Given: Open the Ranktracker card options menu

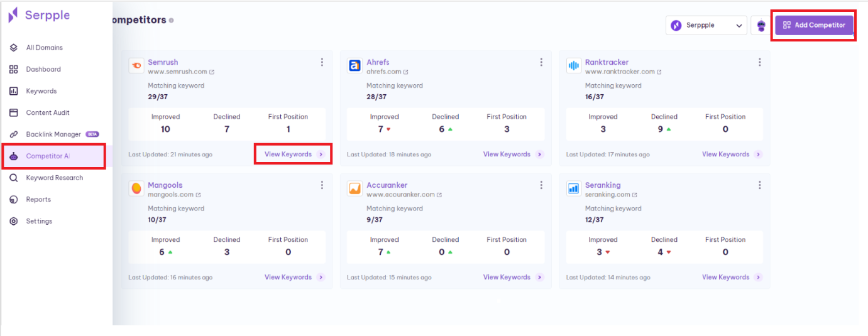Looking at the screenshot, I should pyautogui.click(x=759, y=62).
